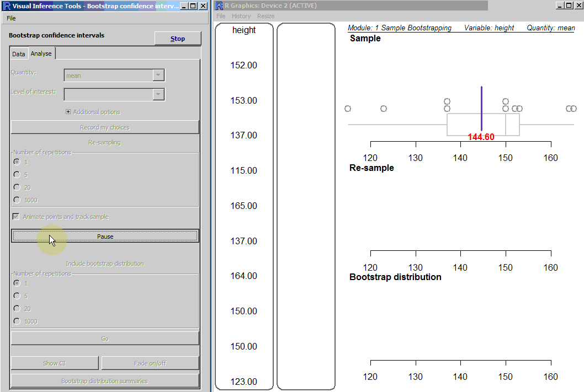Select 1000 repetitions under Re-sampling
This screenshot has height=392, width=584.
pyautogui.click(x=17, y=200)
